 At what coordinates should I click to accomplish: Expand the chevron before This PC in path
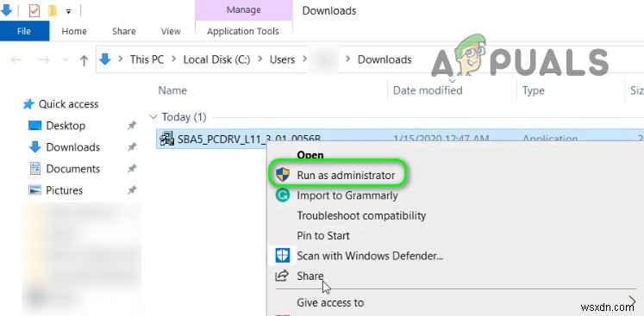tap(121, 59)
